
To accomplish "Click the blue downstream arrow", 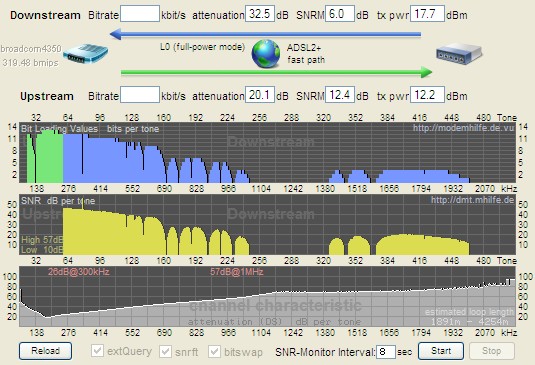I will [265, 34].
